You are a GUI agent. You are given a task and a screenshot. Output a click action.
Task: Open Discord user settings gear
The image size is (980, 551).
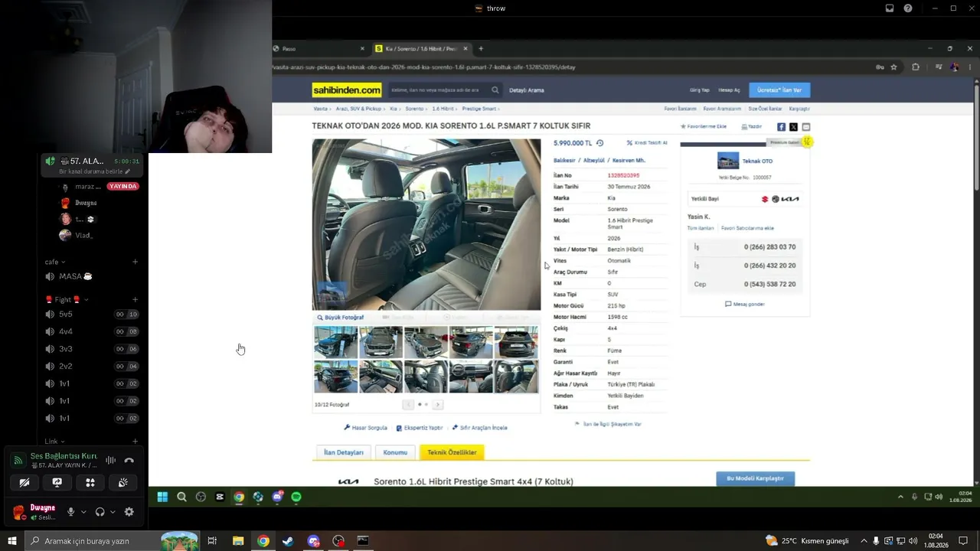pyautogui.click(x=129, y=512)
